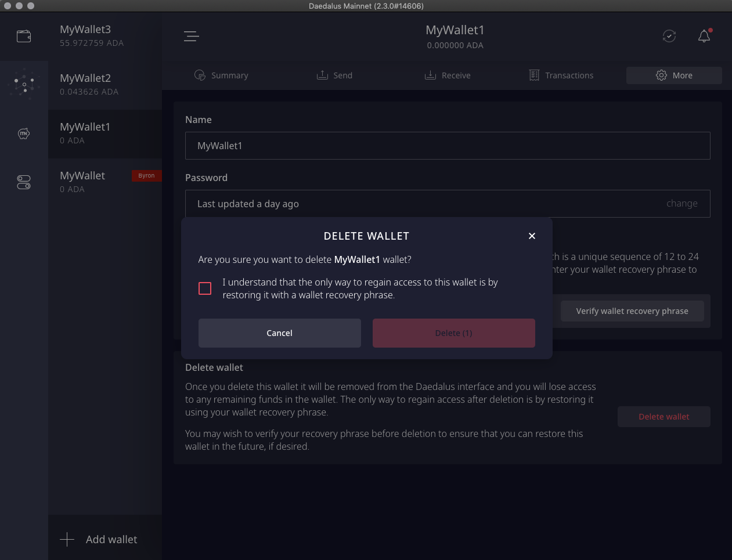Image resolution: width=732 pixels, height=560 pixels.
Task: Click the Delete wallet section heading
Action: pyautogui.click(x=214, y=367)
